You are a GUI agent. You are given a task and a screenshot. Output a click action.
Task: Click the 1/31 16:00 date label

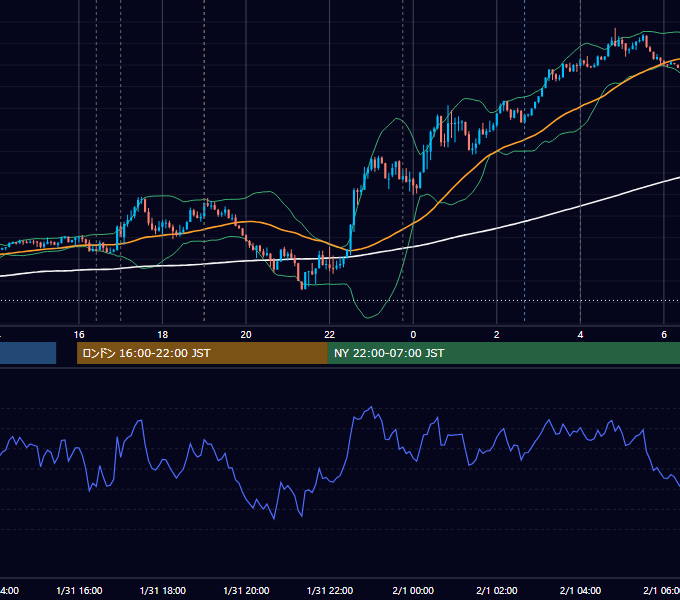79,590
